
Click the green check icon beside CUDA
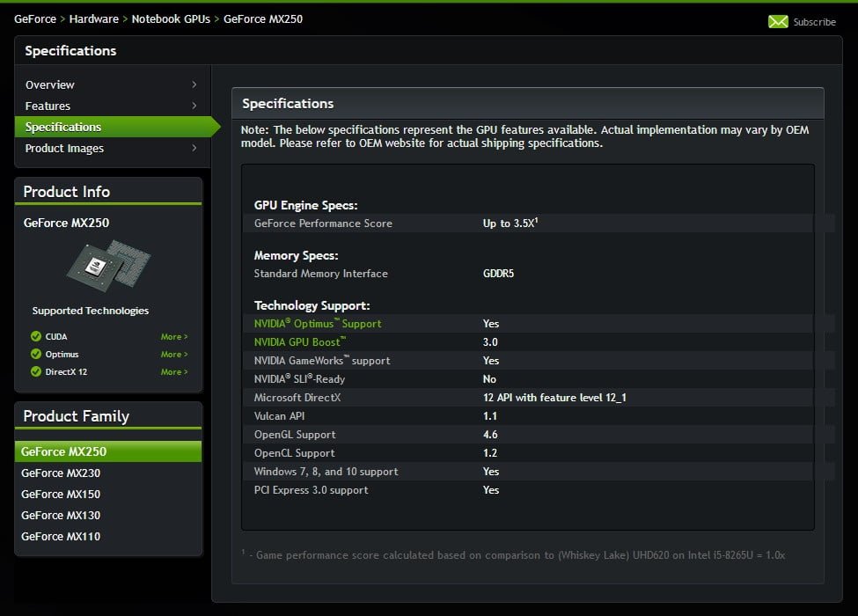point(36,336)
